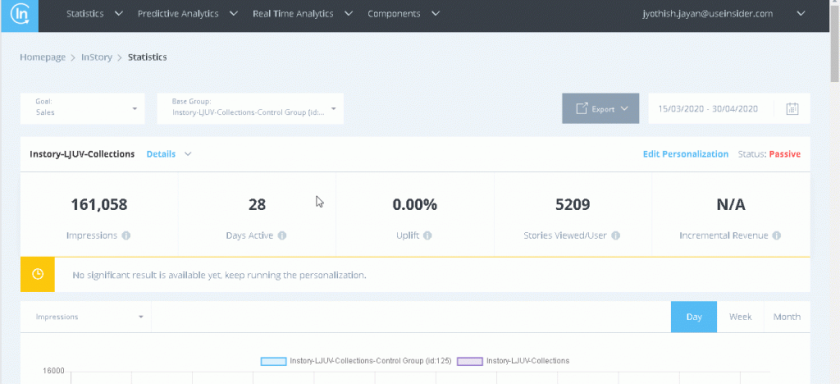
Task: Open the Goal Sales dropdown
Action: coord(82,109)
